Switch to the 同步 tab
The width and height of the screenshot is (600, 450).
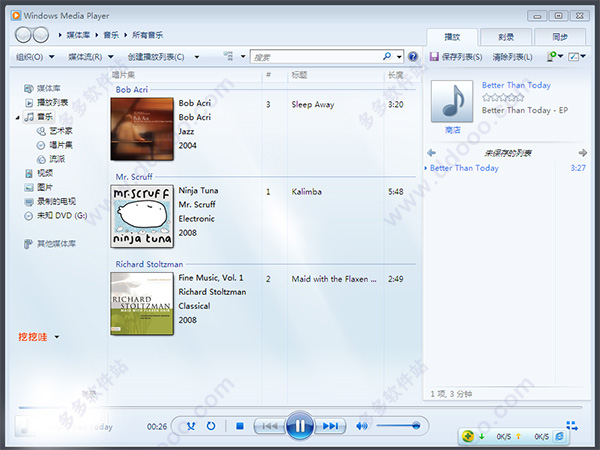560,37
